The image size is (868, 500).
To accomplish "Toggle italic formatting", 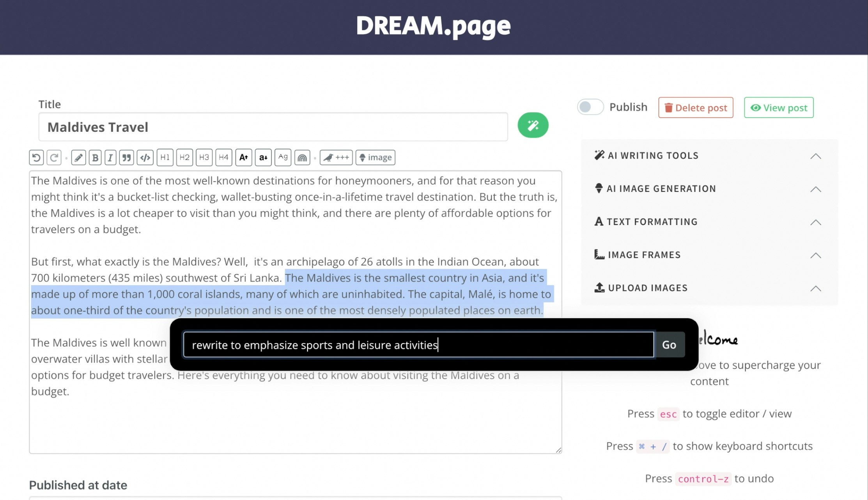I will [x=110, y=158].
